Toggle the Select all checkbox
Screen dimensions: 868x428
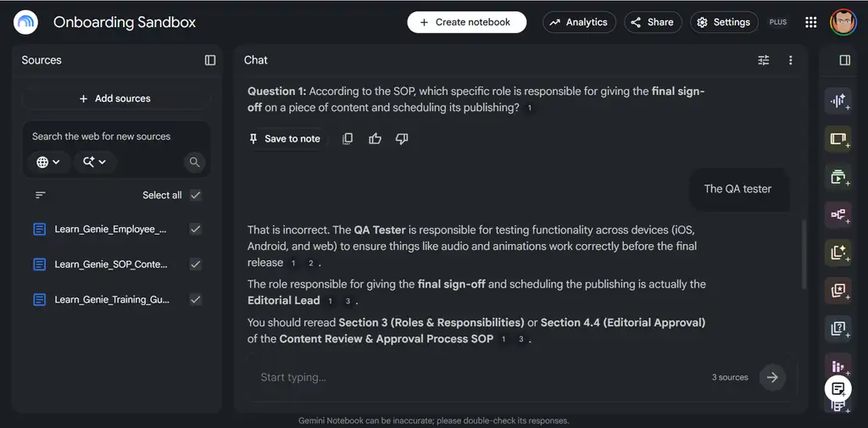(x=196, y=195)
